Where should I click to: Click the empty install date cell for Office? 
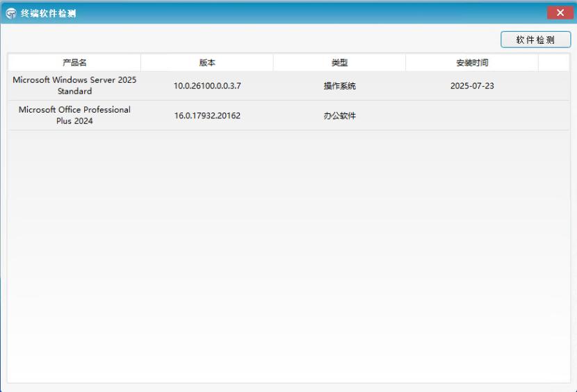[472, 115]
